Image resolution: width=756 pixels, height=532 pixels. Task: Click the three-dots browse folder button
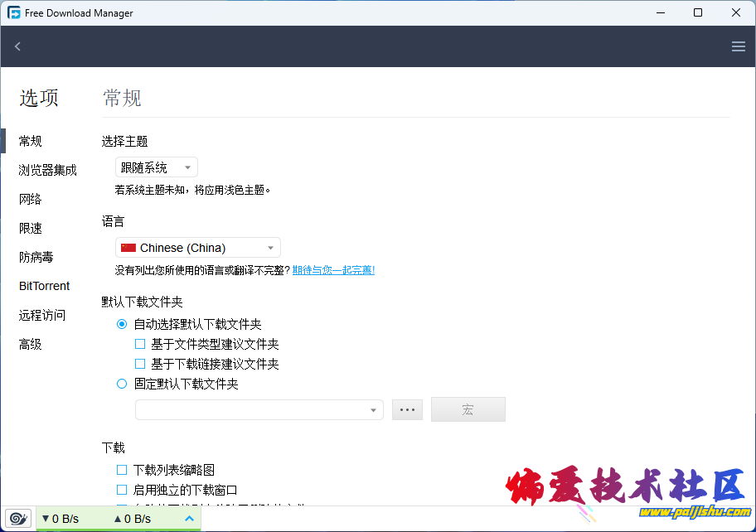(407, 409)
